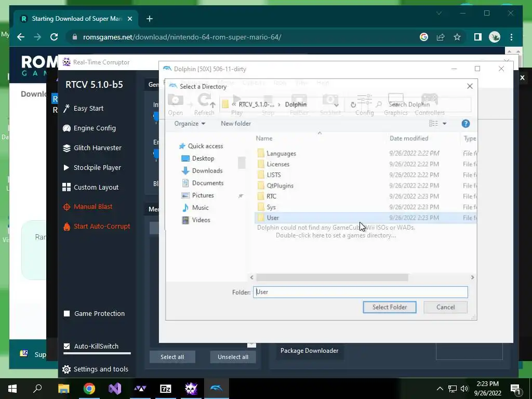The height and width of the screenshot is (399, 532).
Task: Click Chrome back arrow
Action: click(x=21, y=37)
